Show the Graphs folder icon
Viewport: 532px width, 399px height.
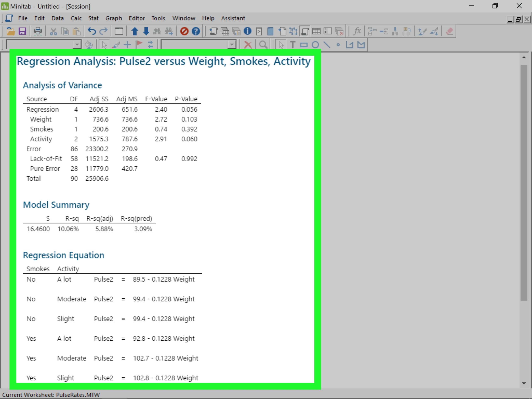click(x=236, y=31)
